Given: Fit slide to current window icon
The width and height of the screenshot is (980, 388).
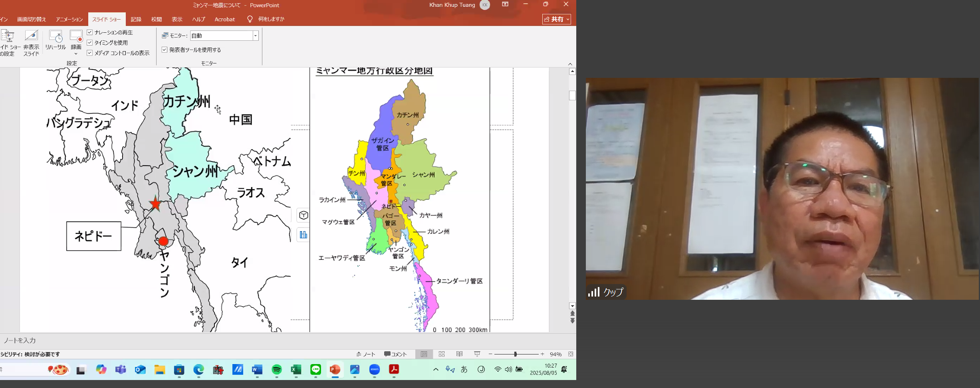Looking at the screenshot, I should tap(571, 354).
